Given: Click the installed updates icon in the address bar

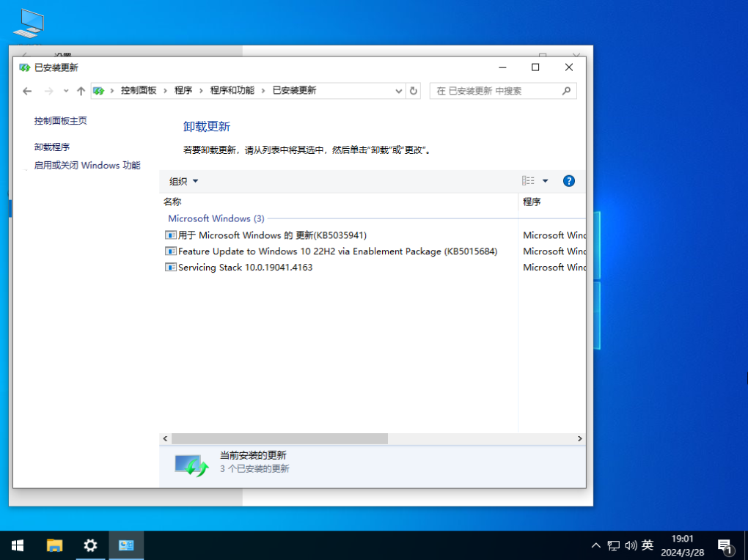Looking at the screenshot, I should tap(98, 90).
